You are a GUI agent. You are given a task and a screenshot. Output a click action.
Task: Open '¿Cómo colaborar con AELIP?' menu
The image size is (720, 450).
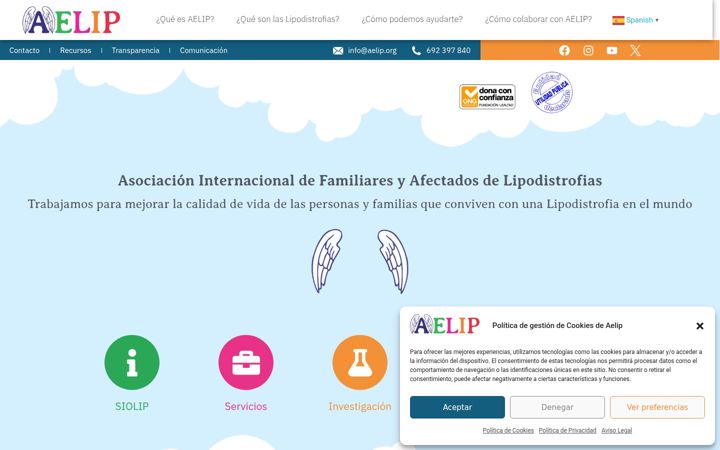[539, 19]
